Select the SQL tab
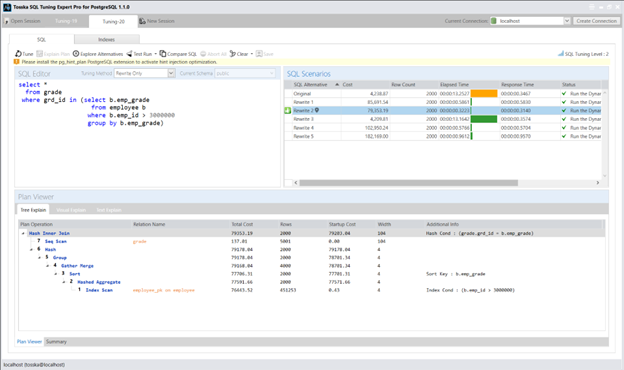 pyautogui.click(x=42, y=39)
